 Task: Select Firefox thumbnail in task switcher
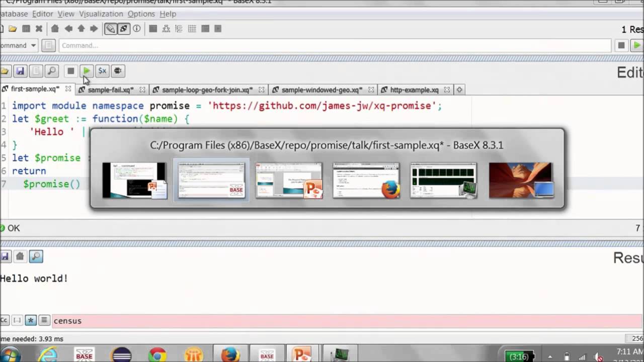[x=366, y=180]
